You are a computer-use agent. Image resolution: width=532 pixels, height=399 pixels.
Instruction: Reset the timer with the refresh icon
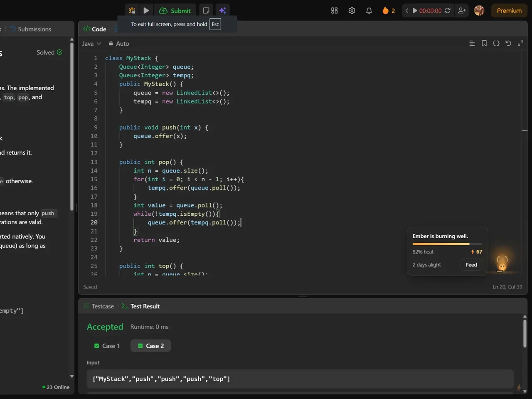point(447,10)
